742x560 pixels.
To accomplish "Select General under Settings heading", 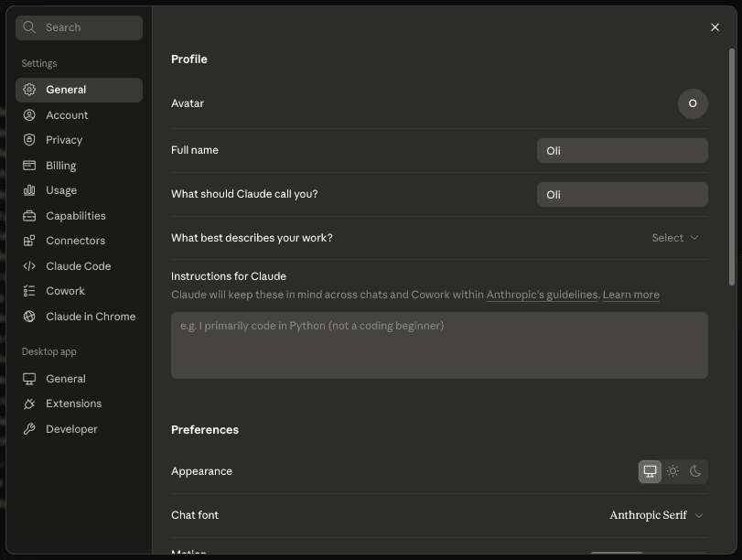I will (79, 90).
